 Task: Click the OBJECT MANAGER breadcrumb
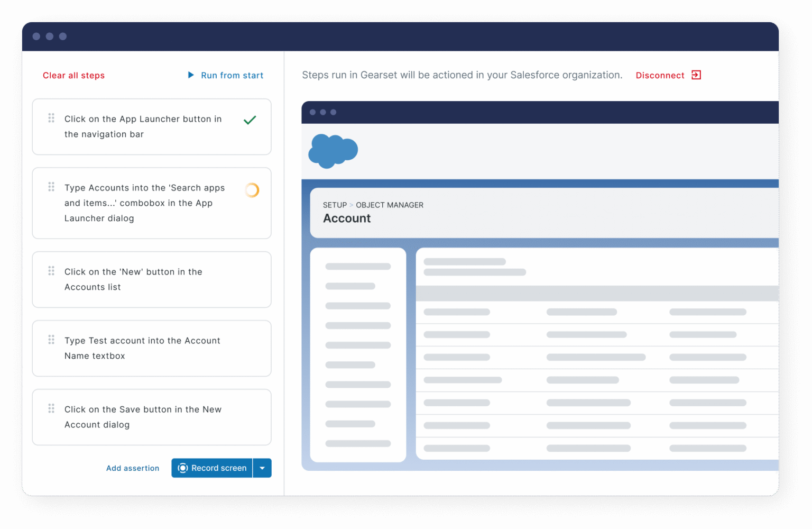coord(390,205)
